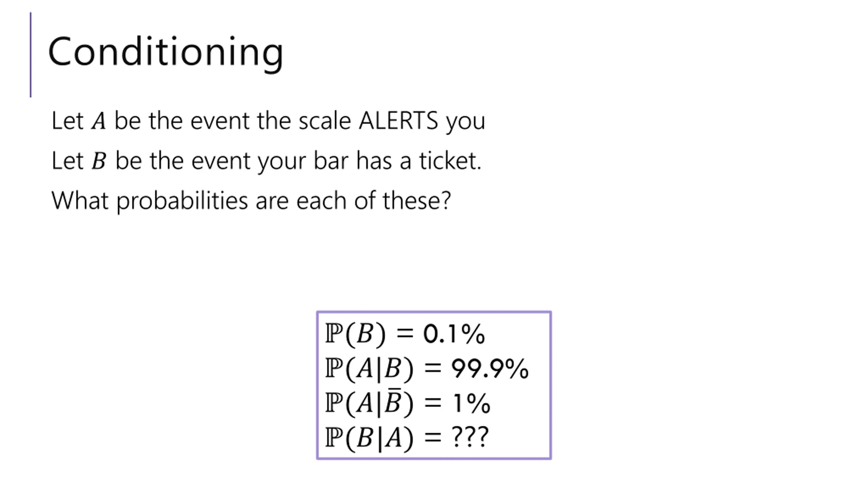Click the word scale in first line

click(324, 121)
